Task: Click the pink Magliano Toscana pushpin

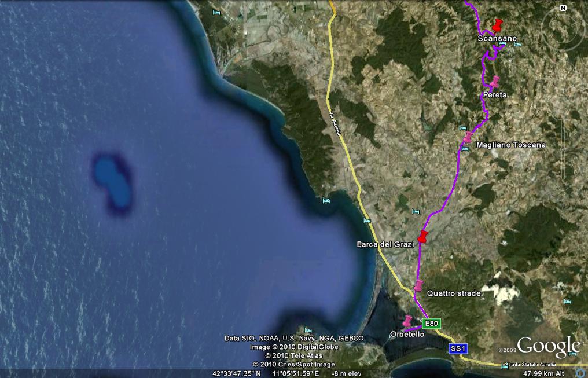Action: coord(468,137)
